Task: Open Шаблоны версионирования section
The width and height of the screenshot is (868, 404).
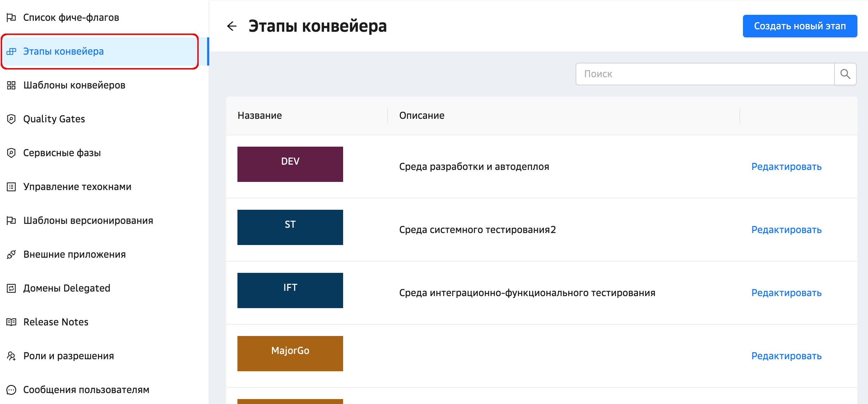Action: click(88, 221)
